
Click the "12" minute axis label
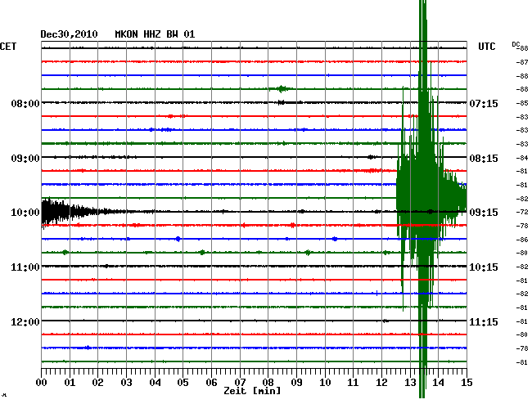pos(381,383)
